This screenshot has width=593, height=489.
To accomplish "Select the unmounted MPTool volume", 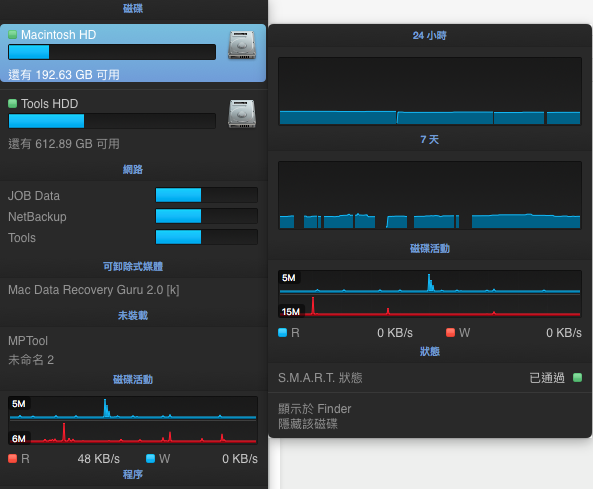I will (28, 341).
